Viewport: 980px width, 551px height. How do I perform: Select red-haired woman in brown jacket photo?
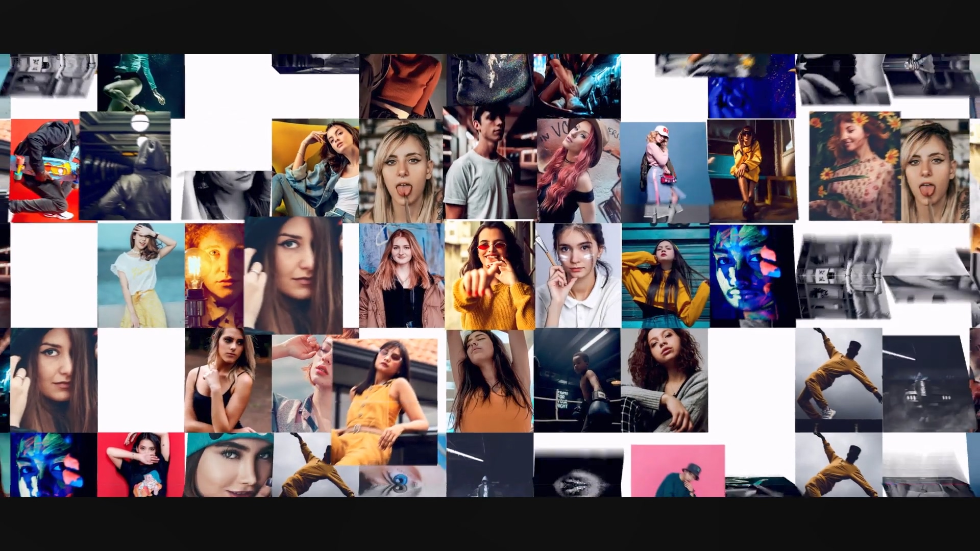pos(402,275)
